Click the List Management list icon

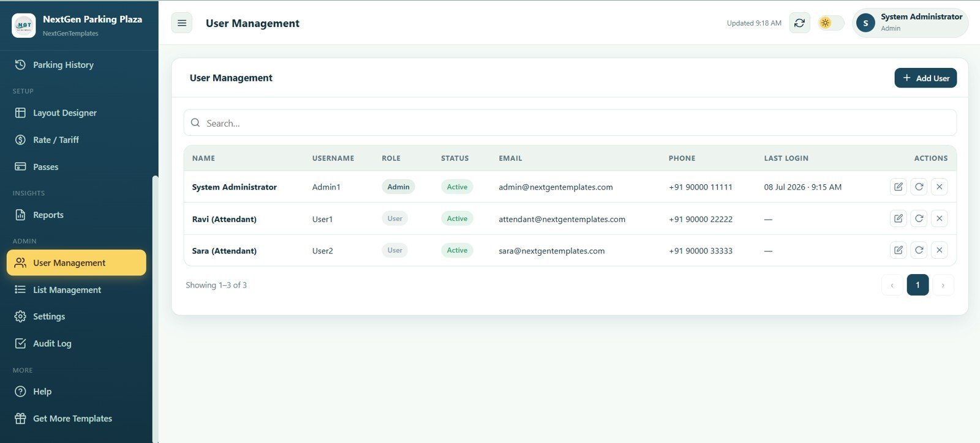click(x=20, y=289)
